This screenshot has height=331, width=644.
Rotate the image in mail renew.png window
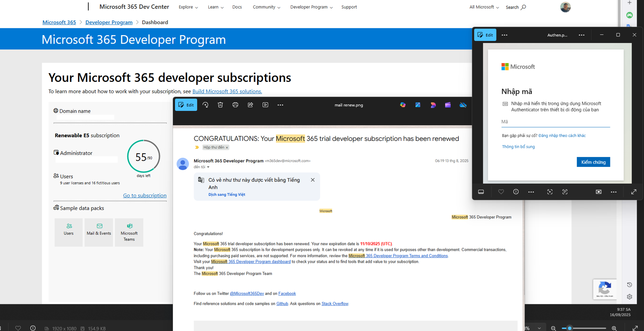205,105
